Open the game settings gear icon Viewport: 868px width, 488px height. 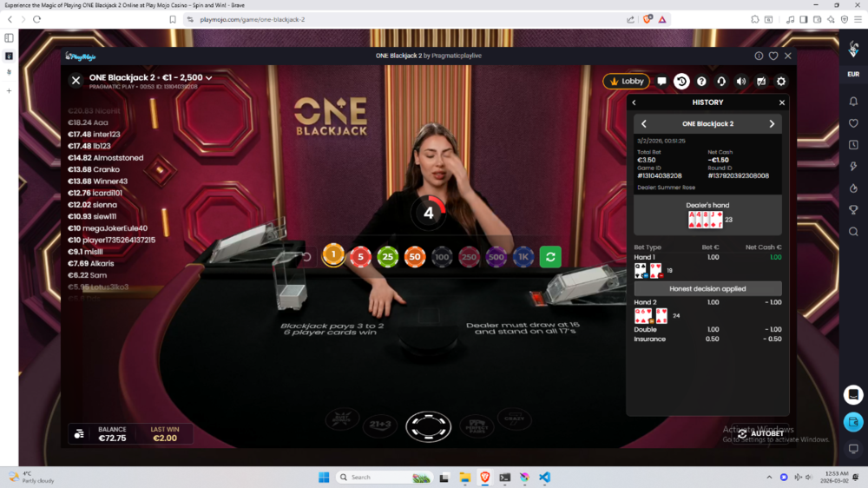[781, 82]
